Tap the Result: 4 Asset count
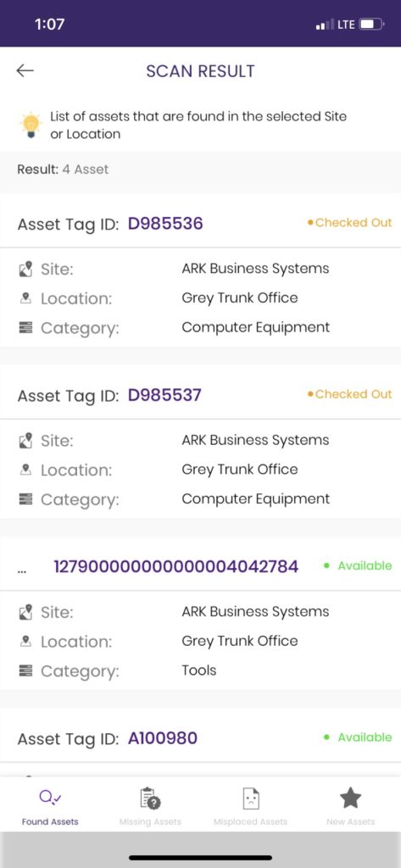 (63, 170)
